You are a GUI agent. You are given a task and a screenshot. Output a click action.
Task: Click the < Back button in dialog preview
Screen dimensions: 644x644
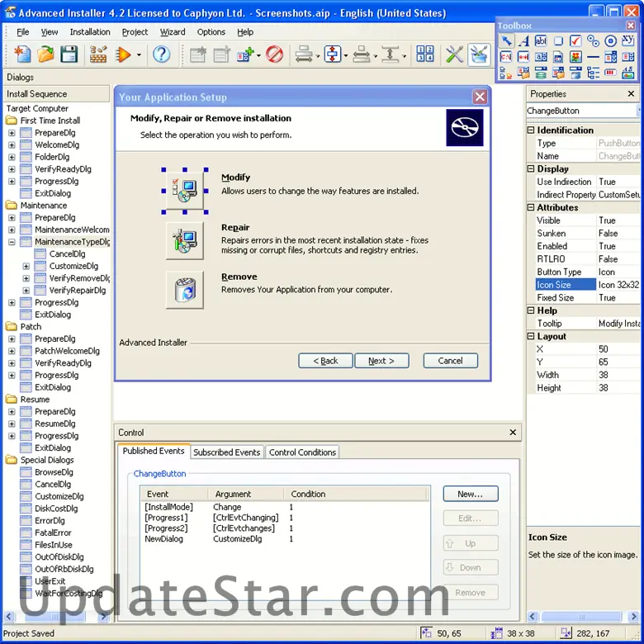tap(325, 361)
